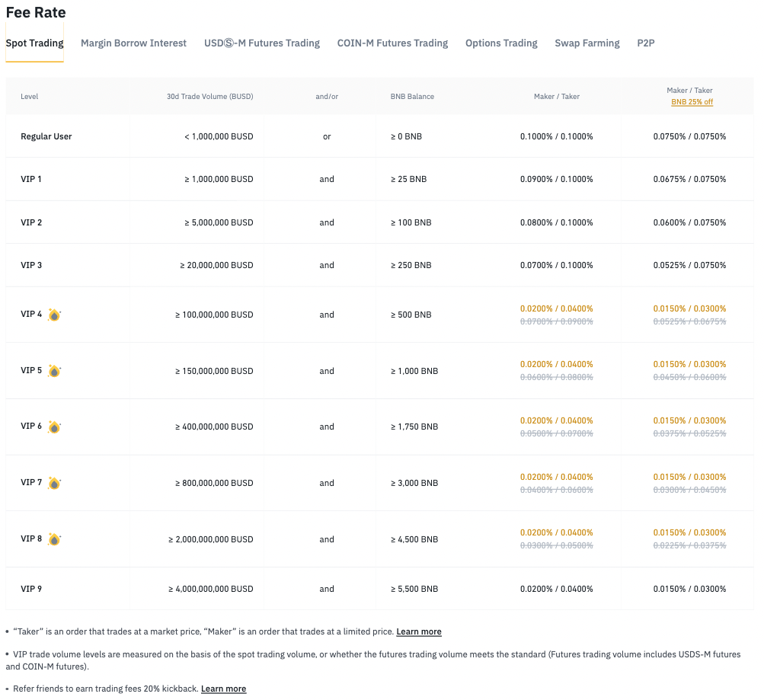Click VIP 4 discounted 0.0200% / 0.0400% rate
Screen dimensions: 764x700
click(x=556, y=308)
